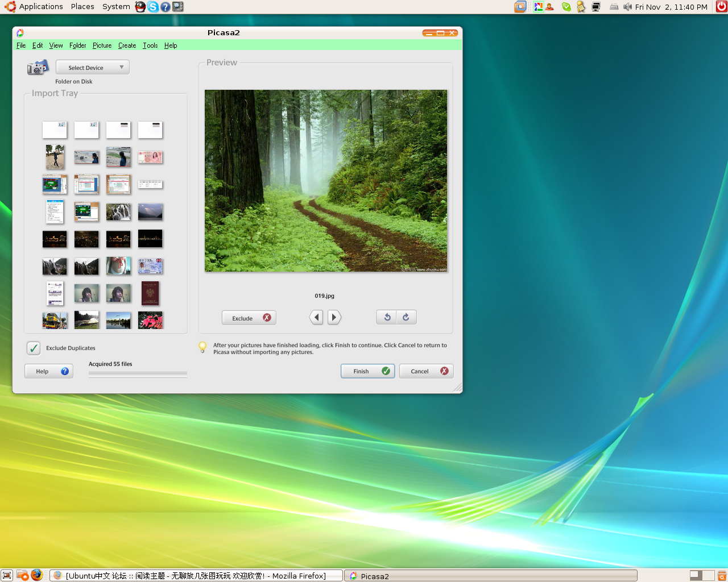Click the trash icon in bottom panel
728x582 pixels.
point(722,575)
